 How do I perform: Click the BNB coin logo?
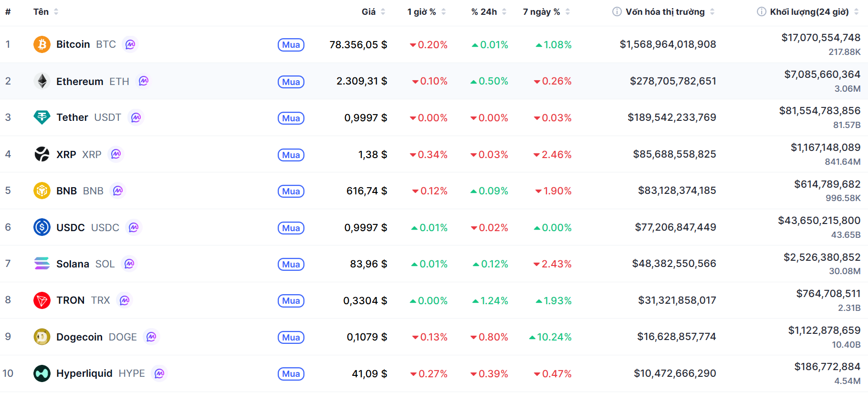coord(42,191)
